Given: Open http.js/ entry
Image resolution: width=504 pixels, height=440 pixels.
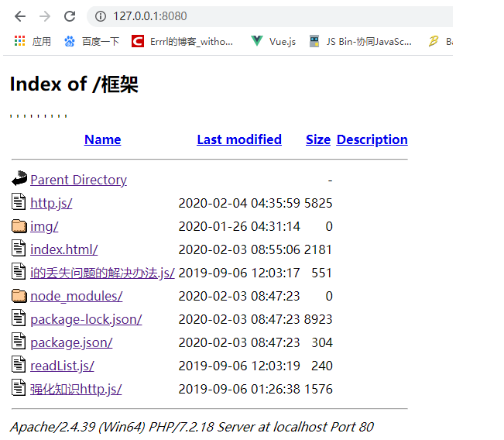Looking at the screenshot, I should click(51, 203).
